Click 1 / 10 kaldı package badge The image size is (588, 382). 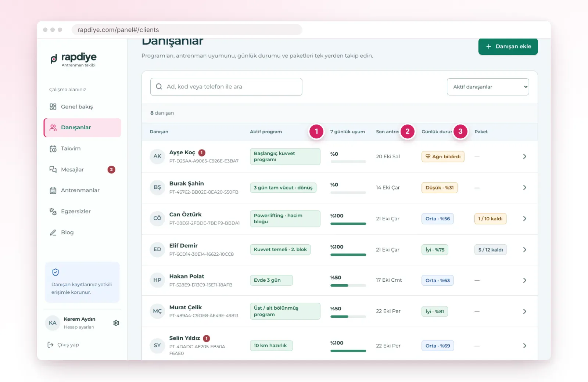(490, 219)
